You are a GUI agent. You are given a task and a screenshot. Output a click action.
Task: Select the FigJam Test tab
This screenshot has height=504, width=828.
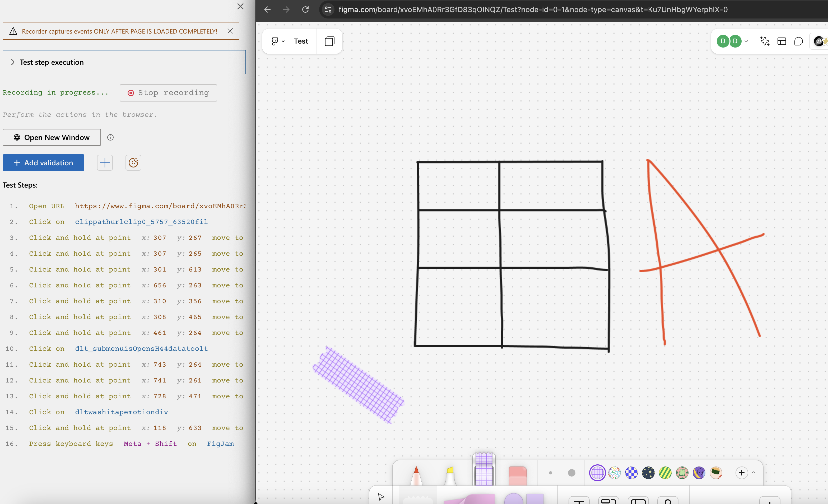300,41
